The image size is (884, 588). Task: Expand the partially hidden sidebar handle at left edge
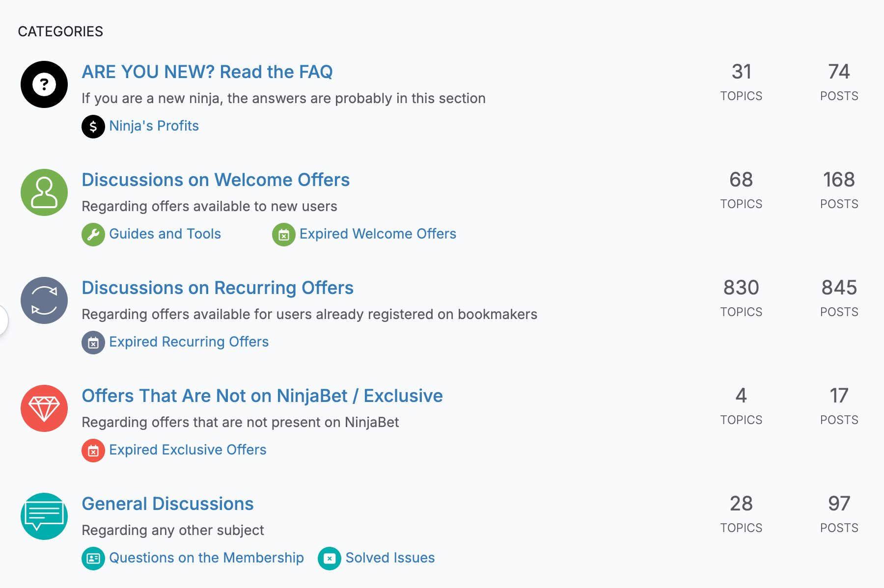3,320
